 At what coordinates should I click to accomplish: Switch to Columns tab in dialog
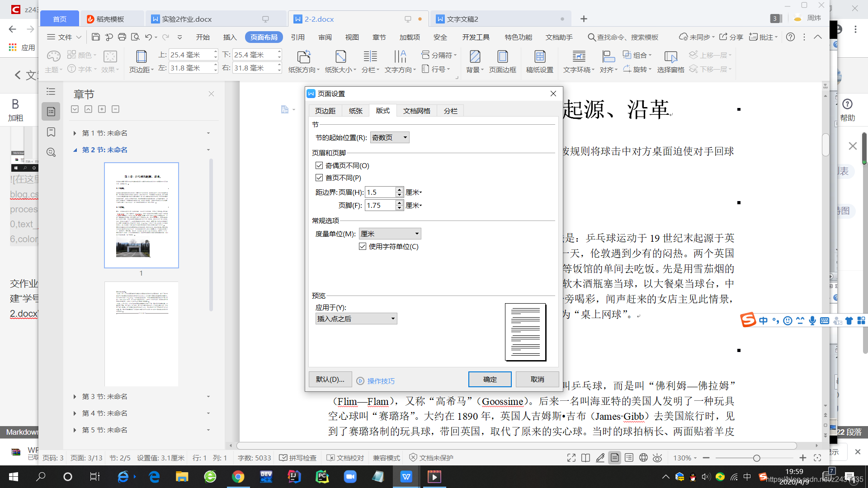click(x=451, y=111)
